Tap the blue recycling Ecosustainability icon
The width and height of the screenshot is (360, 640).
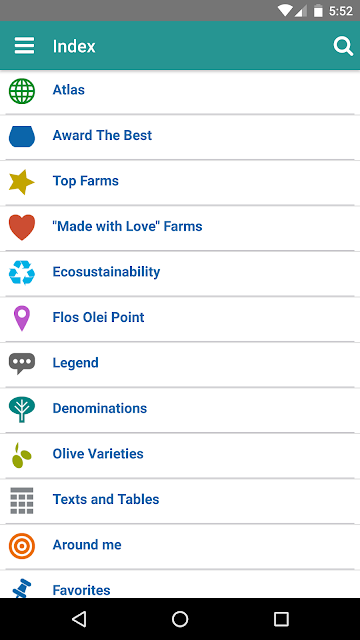tap(22, 273)
